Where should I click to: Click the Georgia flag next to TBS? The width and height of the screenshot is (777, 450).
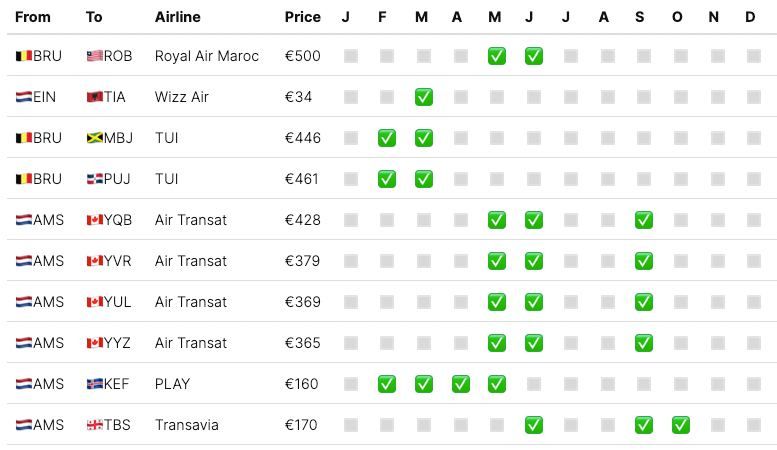pos(94,425)
